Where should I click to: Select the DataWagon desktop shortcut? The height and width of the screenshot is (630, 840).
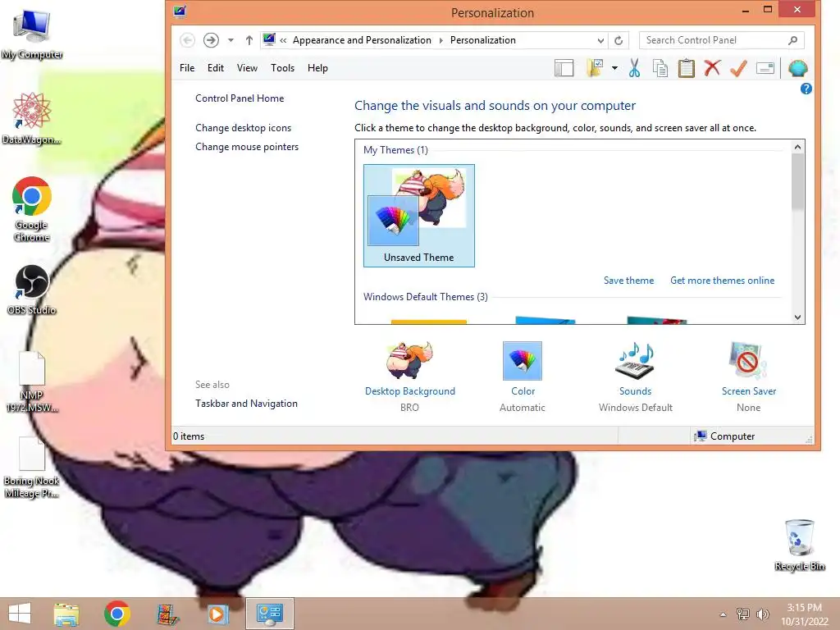click(32, 118)
